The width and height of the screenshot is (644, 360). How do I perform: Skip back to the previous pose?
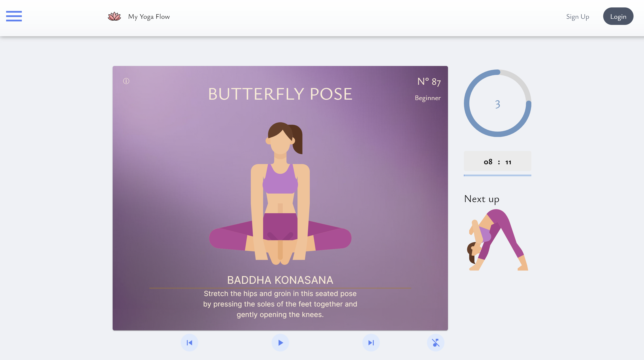(x=189, y=343)
